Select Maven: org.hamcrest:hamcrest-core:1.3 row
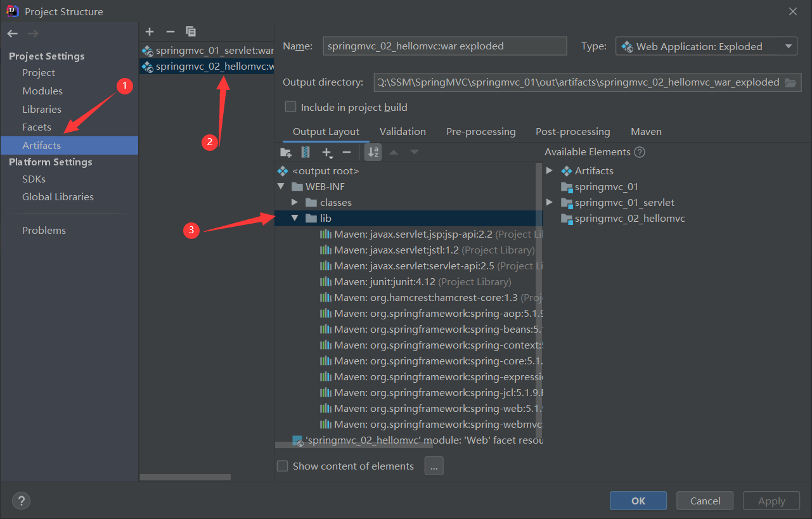The width and height of the screenshot is (812, 519). (409, 298)
